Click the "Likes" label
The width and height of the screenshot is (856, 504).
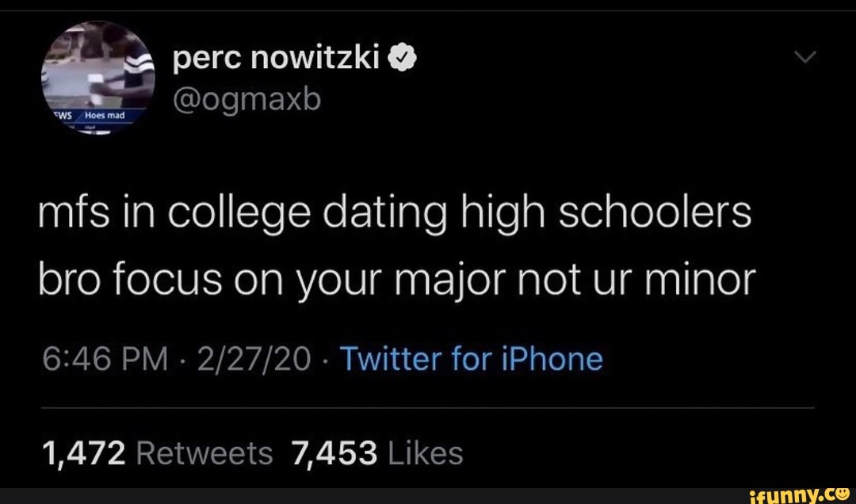pyautogui.click(x=427, y=453)
